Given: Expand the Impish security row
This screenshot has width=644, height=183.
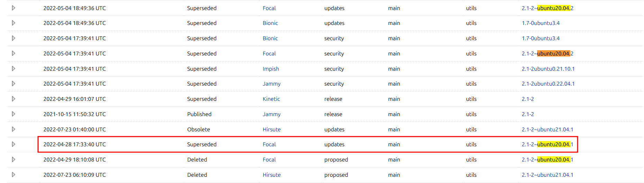Looking at the screenshot, I should point(13,69).
